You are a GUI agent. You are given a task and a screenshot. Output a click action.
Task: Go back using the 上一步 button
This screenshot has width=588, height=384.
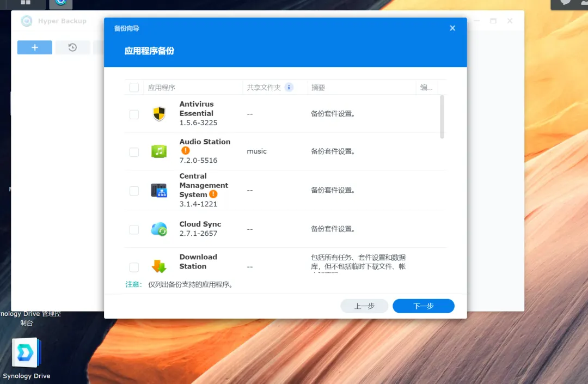[x=364, y=306]
